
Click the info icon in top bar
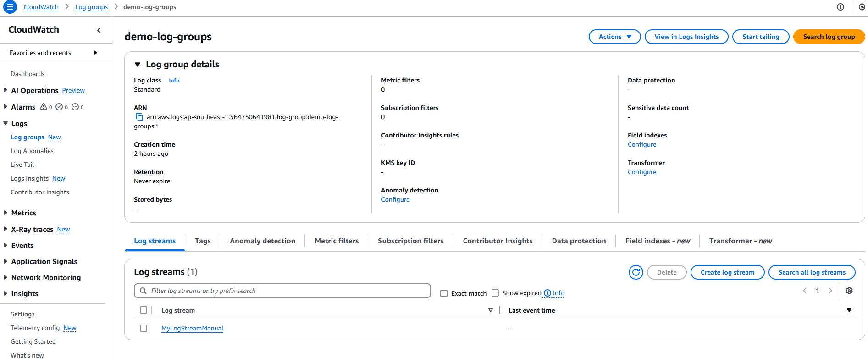[840, 7]
